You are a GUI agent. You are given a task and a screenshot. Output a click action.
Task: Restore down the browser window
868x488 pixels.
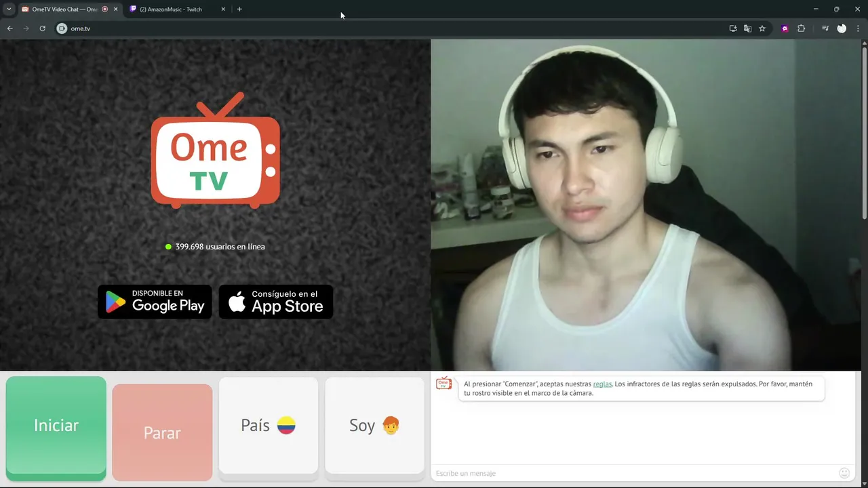[836, 9]
